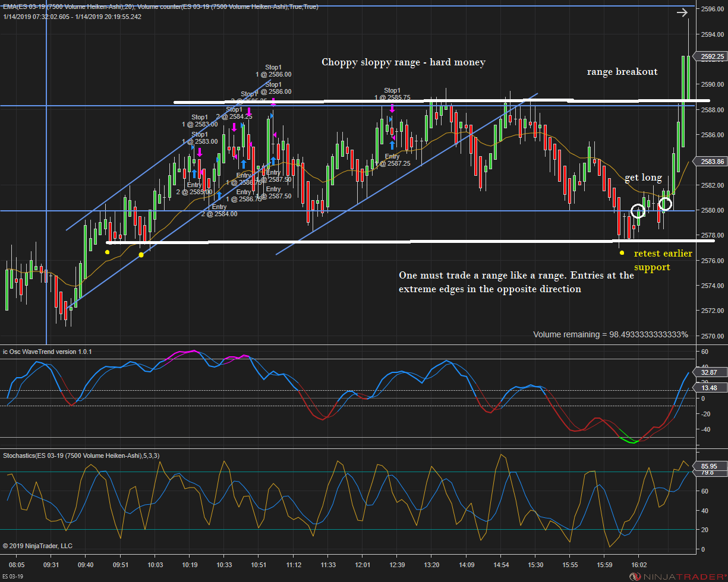This screenshot has height=582, width=728.
Task: Select the 'Choppy sloppy range - hard money' note
Action: pos(404,62)
